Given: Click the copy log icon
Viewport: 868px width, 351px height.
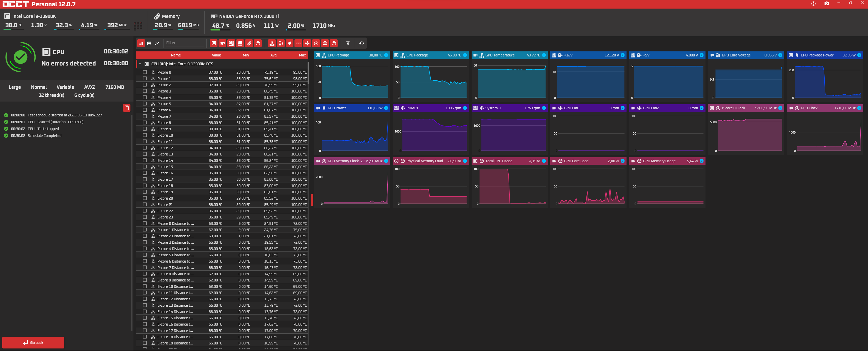Looking at the screenshot, I should coord(127,108).
